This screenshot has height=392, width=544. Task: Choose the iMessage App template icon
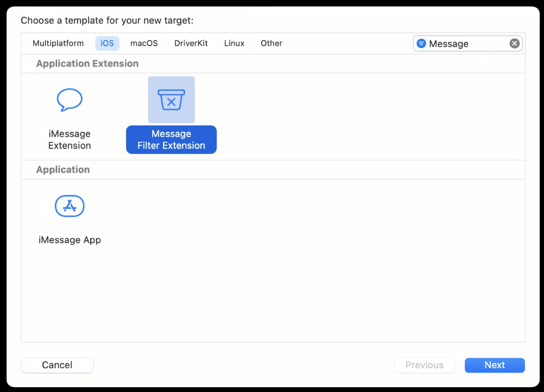tap(70, 206)
